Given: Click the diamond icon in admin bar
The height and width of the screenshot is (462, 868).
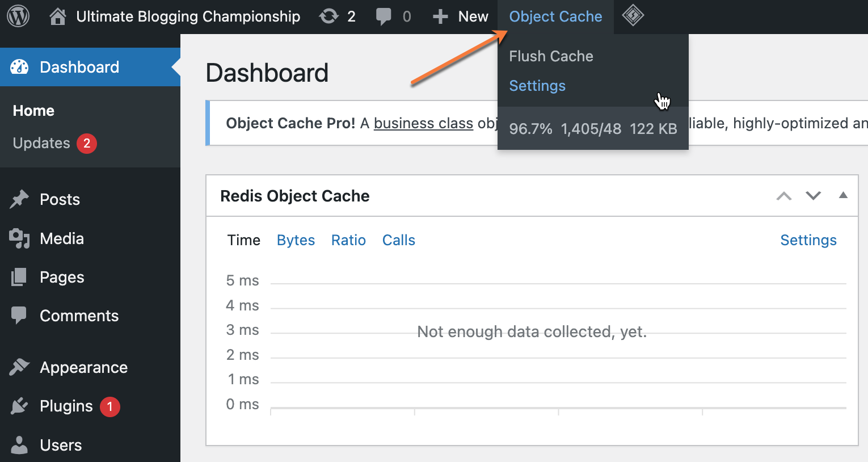Looking at the screenshot, I should (x=633, y=16).
